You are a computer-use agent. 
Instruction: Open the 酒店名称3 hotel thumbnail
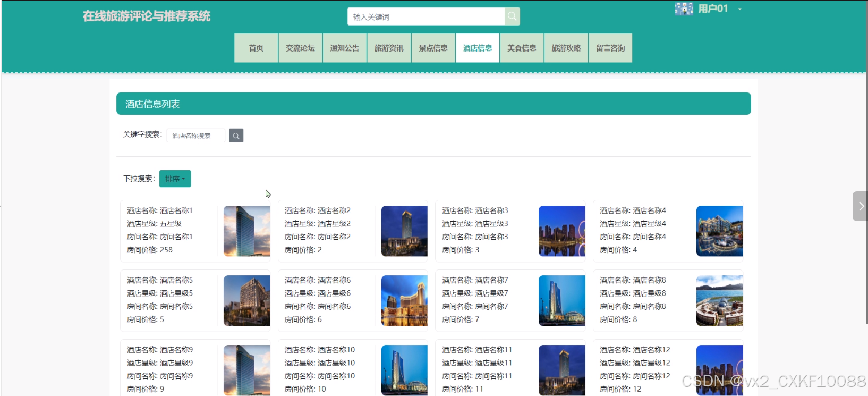pyautogui.click(x=562, y=231)
